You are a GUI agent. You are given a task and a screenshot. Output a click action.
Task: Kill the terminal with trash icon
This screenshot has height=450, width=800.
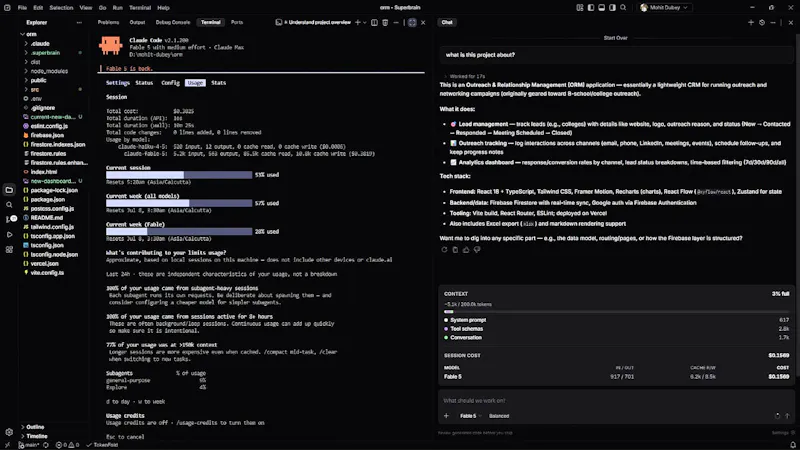coord(385,22)
